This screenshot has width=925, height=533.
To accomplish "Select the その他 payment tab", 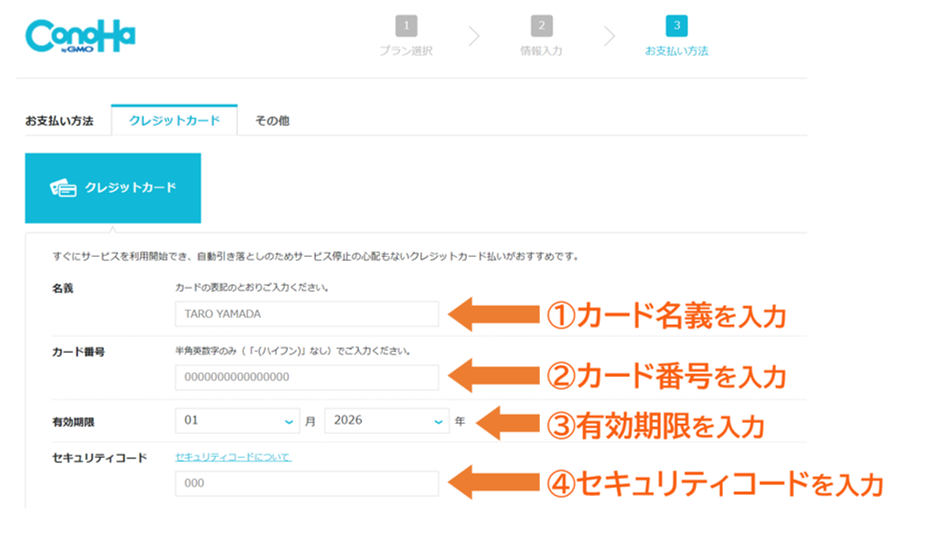I will pos(272,121).
